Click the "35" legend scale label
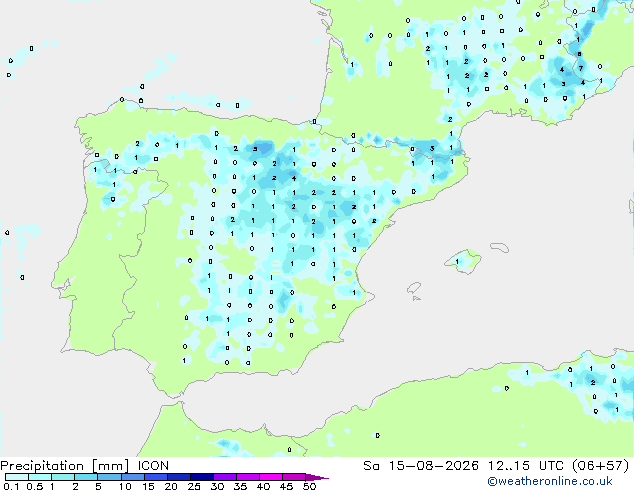 pos(240,486)
